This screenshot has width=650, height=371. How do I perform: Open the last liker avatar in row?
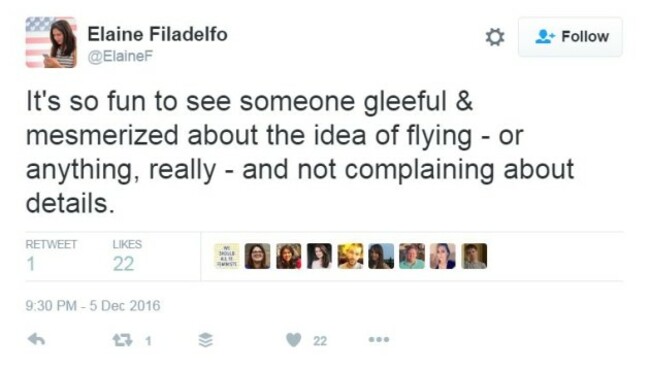474,256
